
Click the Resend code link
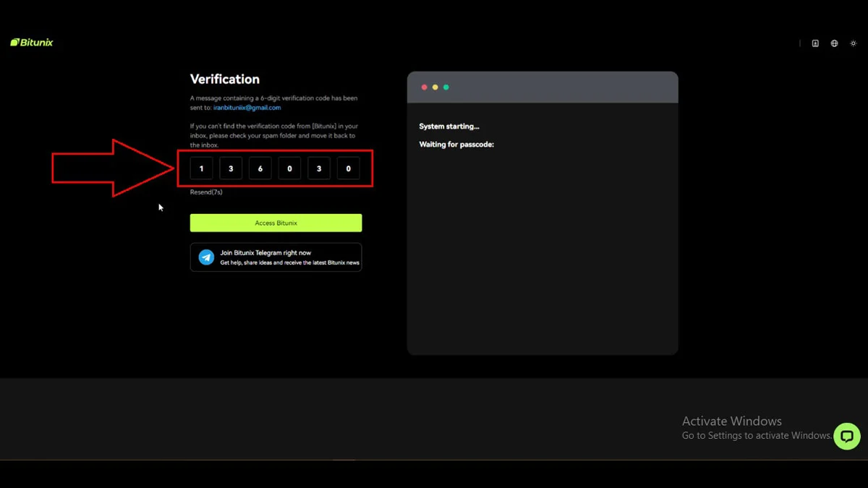pyautogui.click(x=206, y=192)
